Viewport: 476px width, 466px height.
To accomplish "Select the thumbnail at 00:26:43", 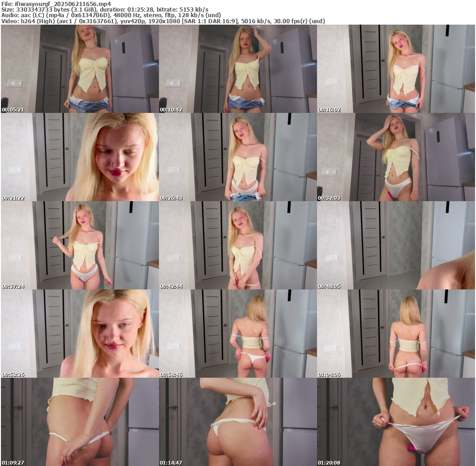I will pos(238,157).
